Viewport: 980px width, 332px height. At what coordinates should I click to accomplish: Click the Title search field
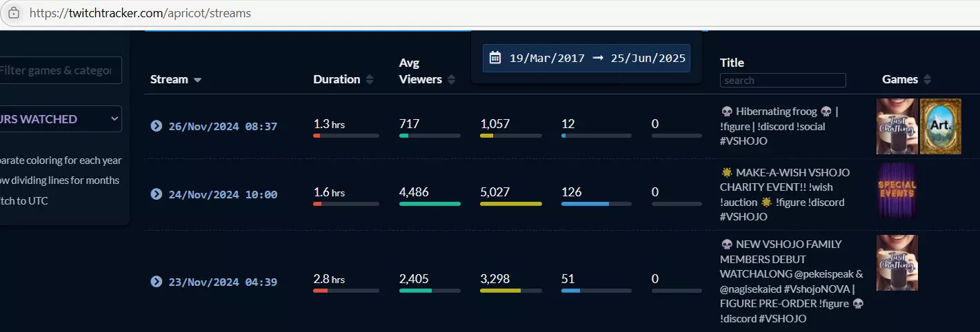pyautogui.click(x=783, y=81)
